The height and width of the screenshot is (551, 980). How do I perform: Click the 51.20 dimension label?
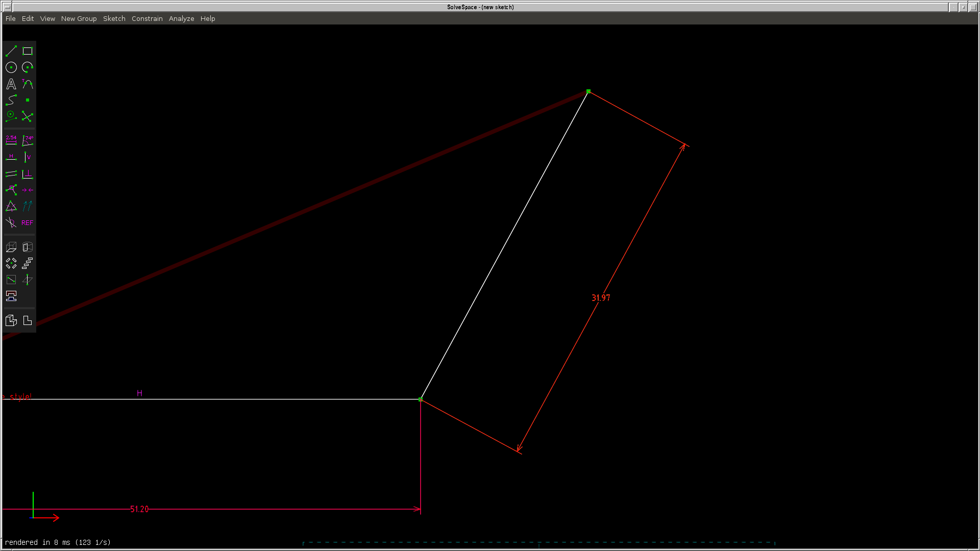[x=139, y=509]
